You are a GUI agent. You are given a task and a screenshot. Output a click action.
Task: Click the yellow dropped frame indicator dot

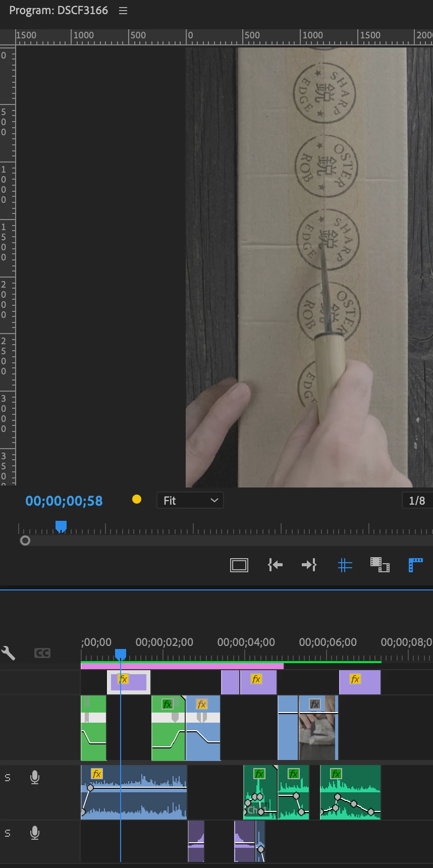coord(137,500)
